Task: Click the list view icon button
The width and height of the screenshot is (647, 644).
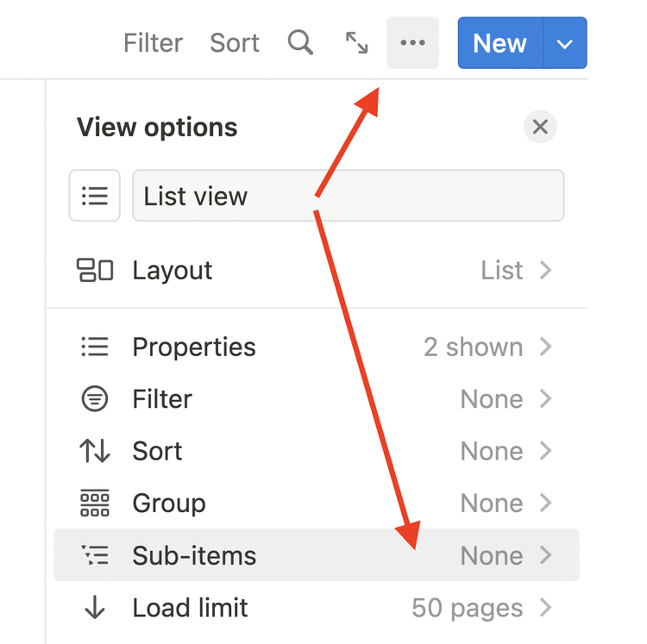Action: coord(95,196)
